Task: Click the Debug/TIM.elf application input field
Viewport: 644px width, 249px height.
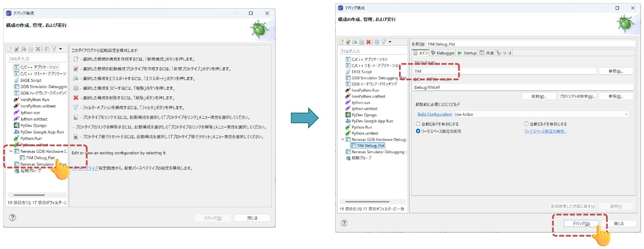Action: [x=522, y=87]
